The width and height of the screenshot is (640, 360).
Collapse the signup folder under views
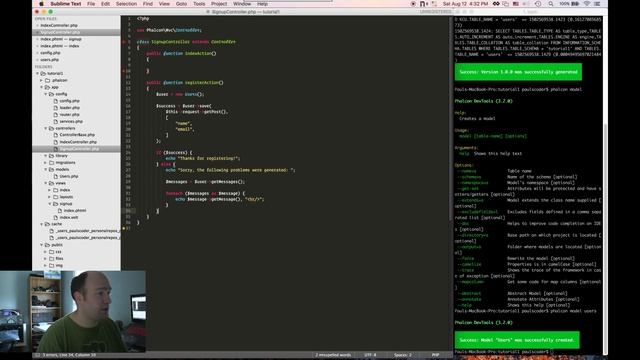(50, 204)
